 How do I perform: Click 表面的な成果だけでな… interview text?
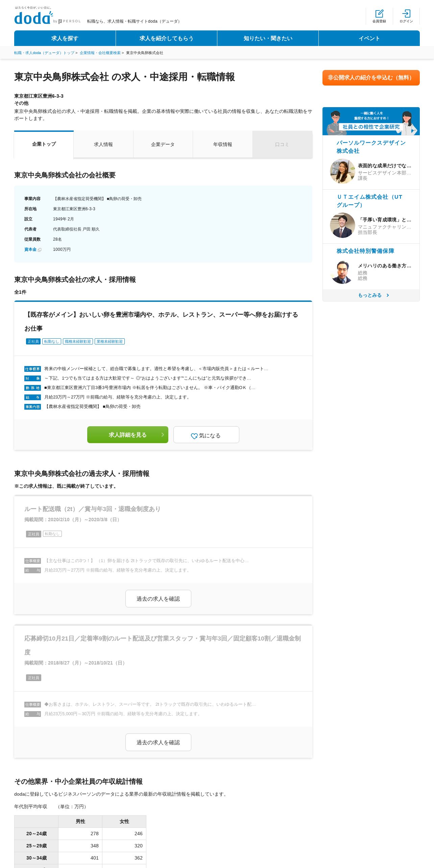coord(385,166)
